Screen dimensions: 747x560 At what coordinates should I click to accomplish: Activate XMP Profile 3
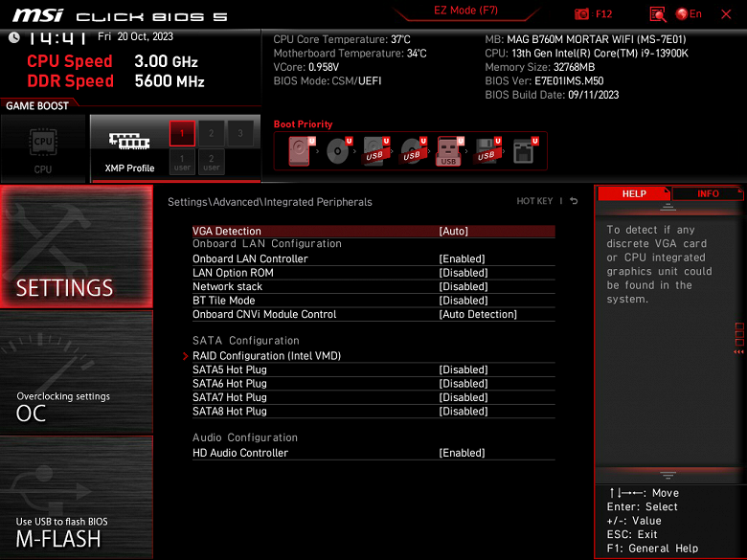pyautogui.click(x=240, y=133)
